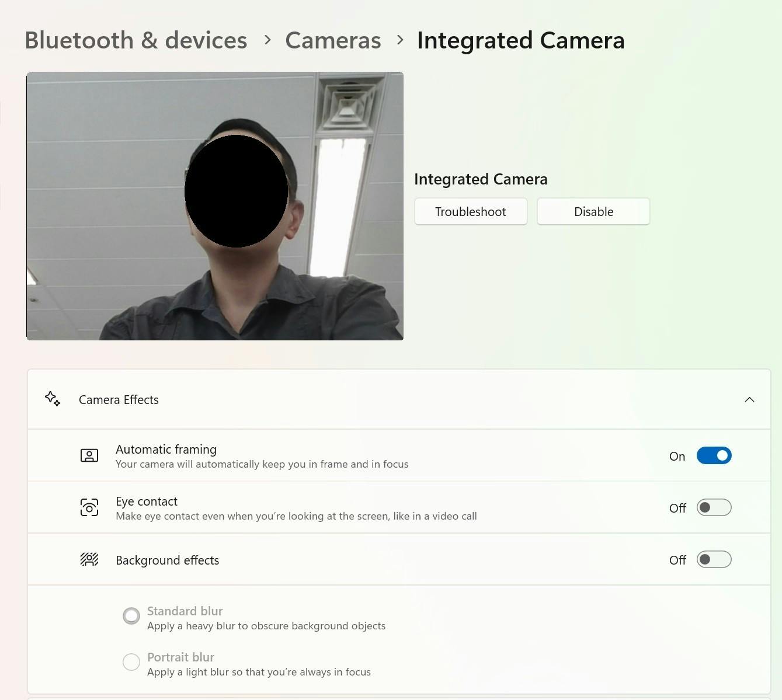Enable the Eye contact toggle
782x700 pixels.
(x=714, y=507)
